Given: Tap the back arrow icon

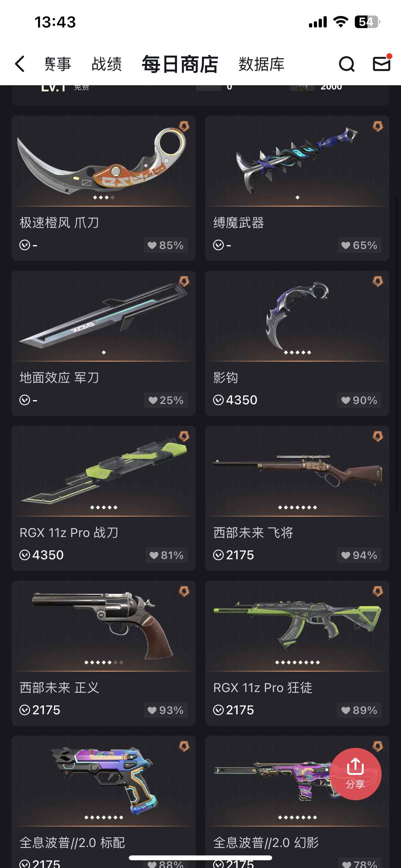Looking at the screenshot, I should [20, 64].
